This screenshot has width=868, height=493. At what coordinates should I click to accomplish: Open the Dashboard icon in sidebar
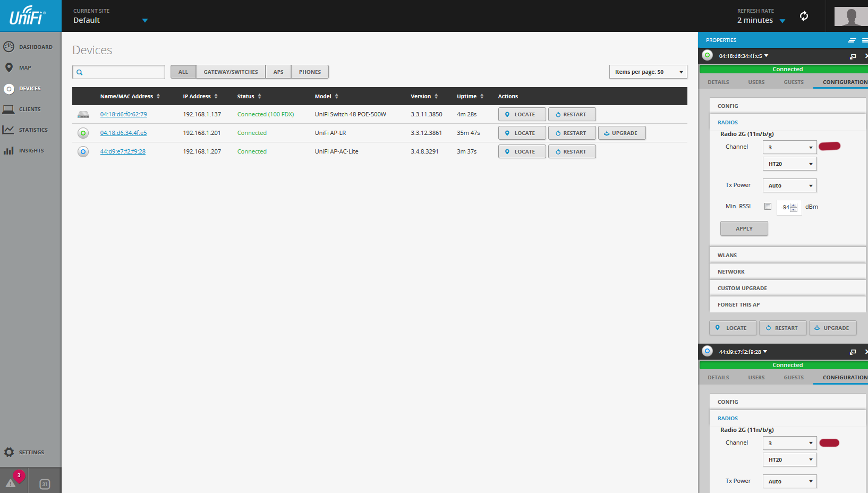click(9, 47)
